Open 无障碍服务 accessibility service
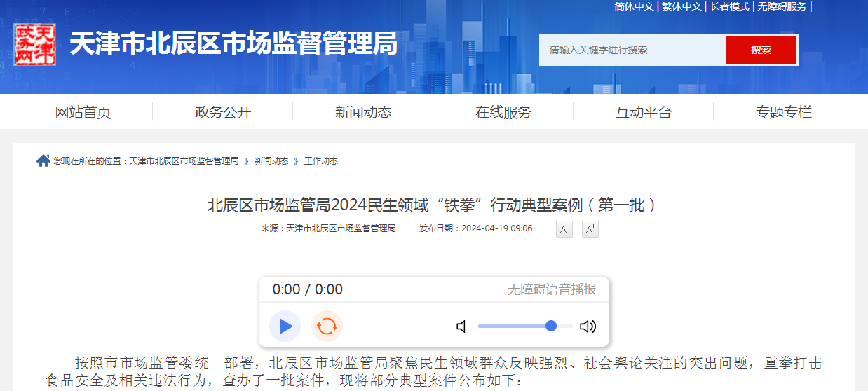The image size is (868, 391). point(782,6)
